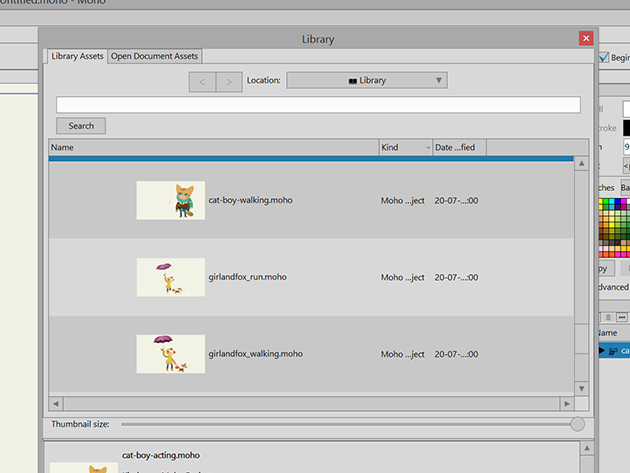Click the scroll right arrow of the asset list
Image resolution: width=630 pixels, height=473 pixels.
pos(567,403)
